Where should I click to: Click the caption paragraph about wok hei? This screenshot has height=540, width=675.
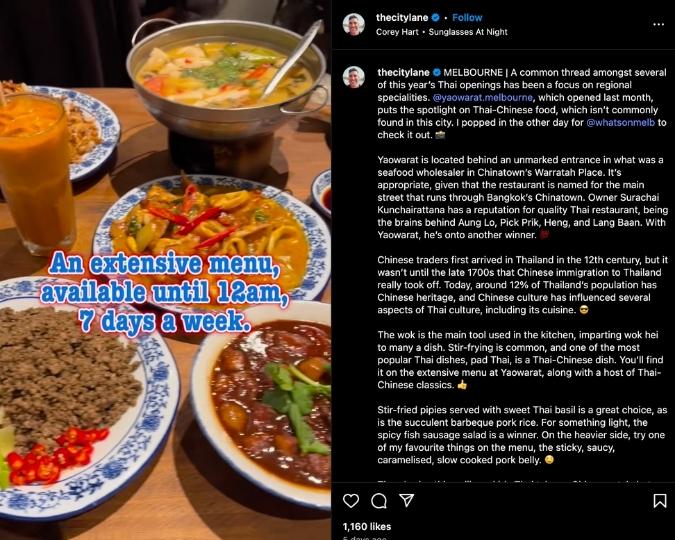[520, 360]
